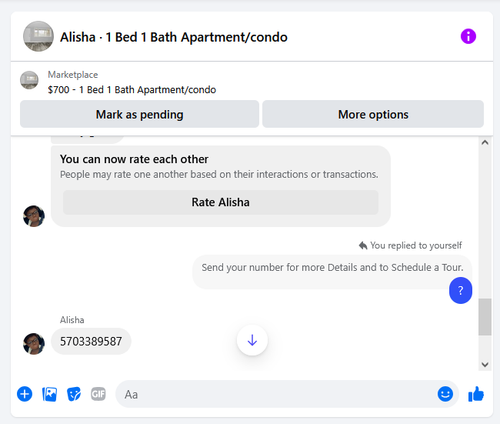This screenshot has height=424, width=500.
Task: Open Alisha's header profile thumbnail
Action: pos(38,36)
